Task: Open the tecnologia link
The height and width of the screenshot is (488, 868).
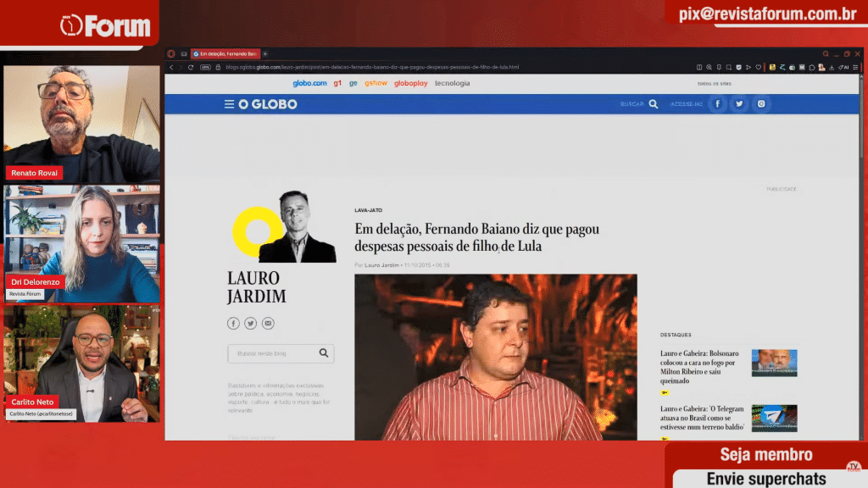Action: (453, 83)
